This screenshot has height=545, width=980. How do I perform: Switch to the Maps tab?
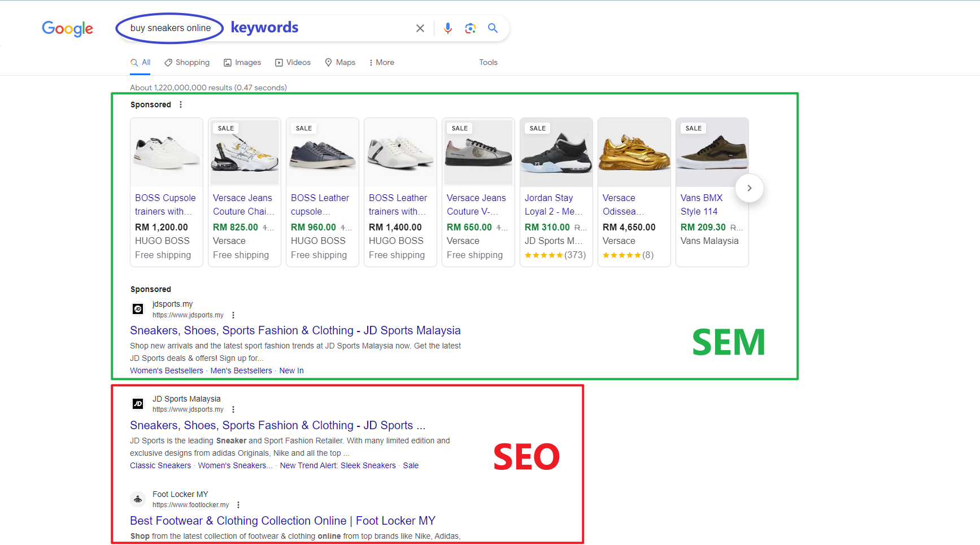[x=340, y=62]
